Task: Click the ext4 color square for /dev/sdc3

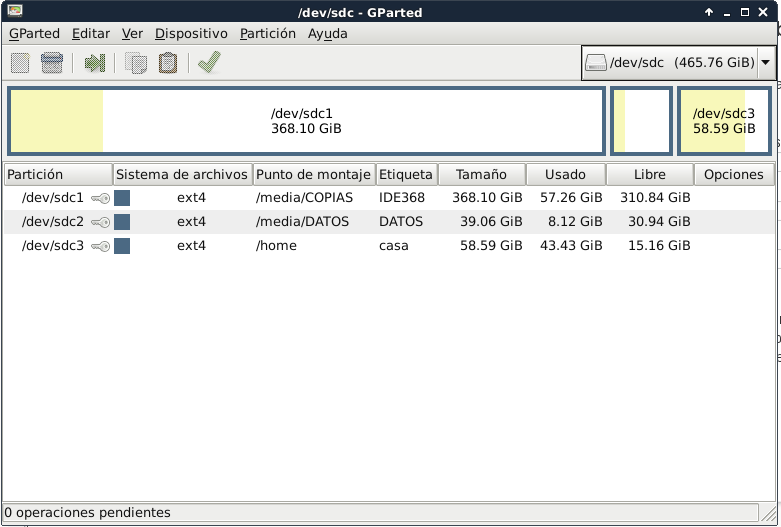Action: [122, 246]
